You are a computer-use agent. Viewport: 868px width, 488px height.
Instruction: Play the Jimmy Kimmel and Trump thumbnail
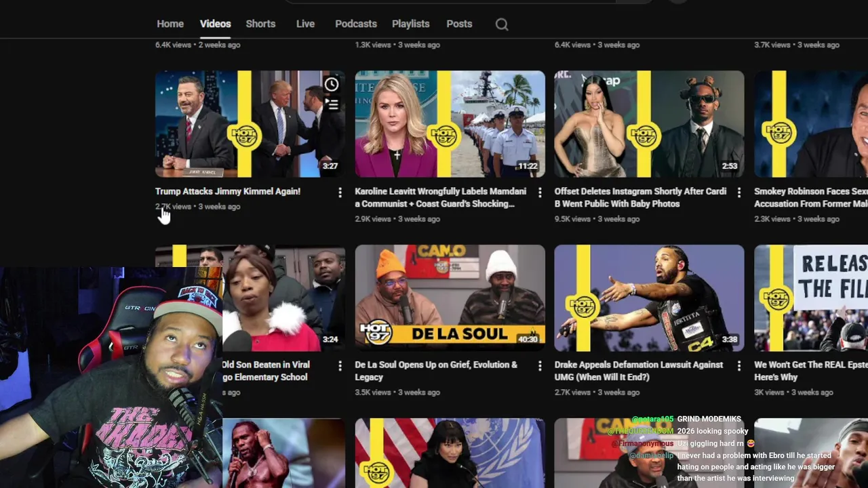pos(250,124)
